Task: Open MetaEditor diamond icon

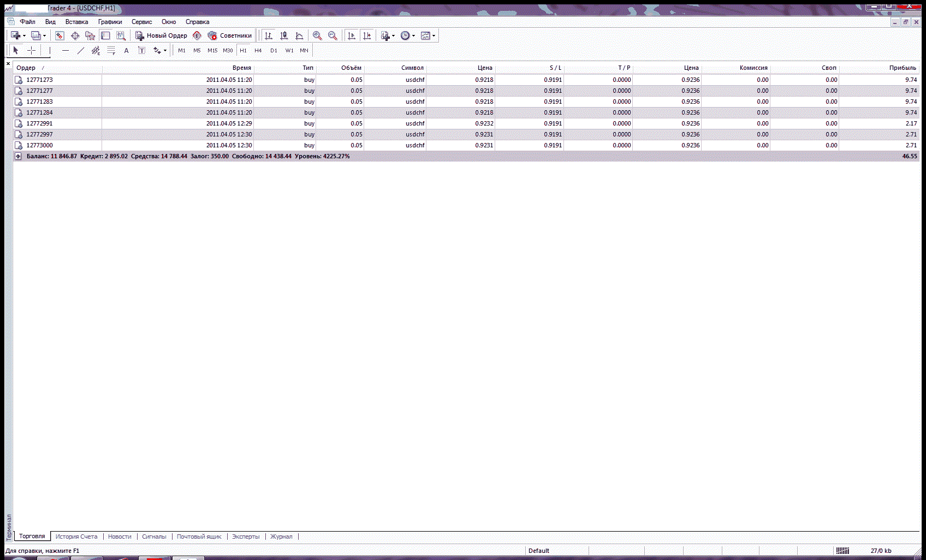Action: pyautogui.click(x=197, y=35)
